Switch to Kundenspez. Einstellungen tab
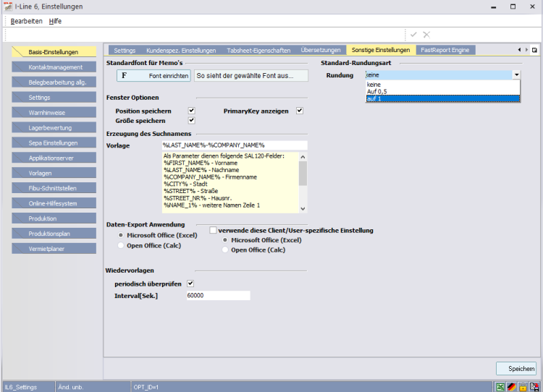Screen dimensions: 543x392 tap(181, 50)
